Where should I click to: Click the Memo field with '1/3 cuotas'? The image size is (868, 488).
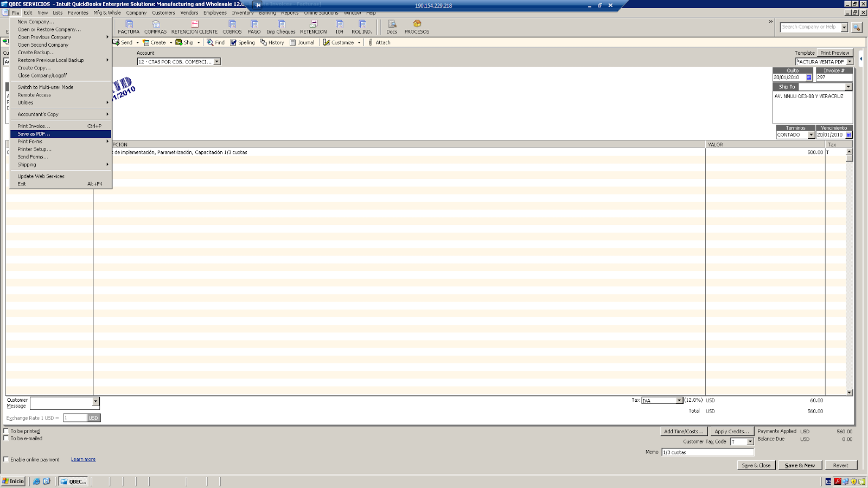point(707,452)
